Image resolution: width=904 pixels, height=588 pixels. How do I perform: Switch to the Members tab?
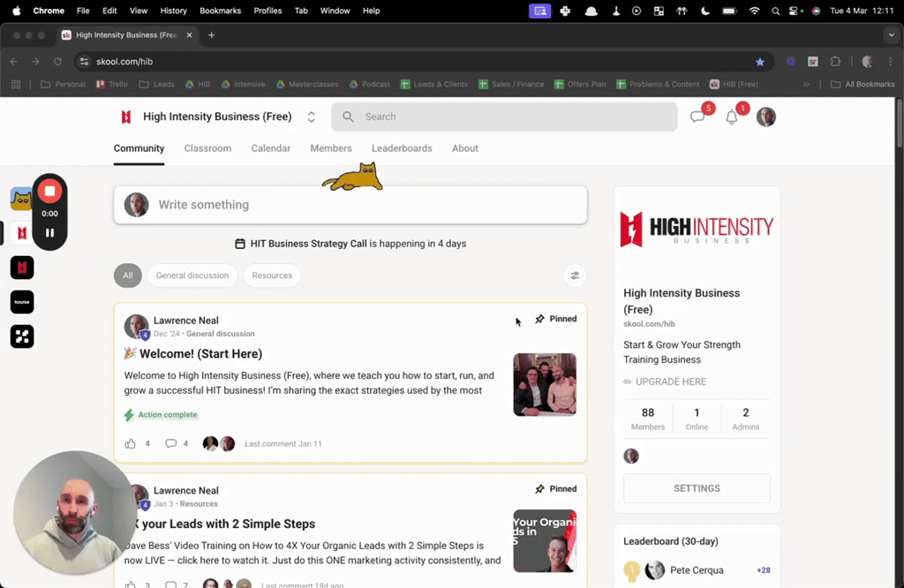[x=331, y=148]
